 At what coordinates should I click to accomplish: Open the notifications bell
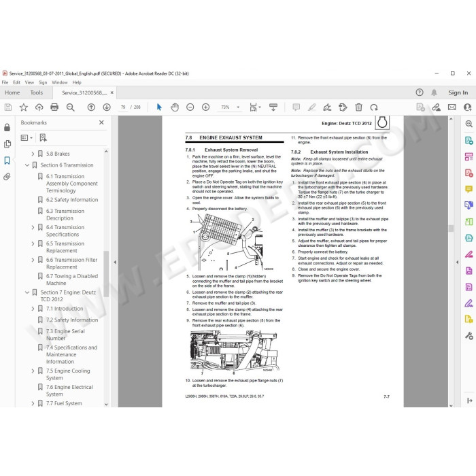[x=434, y=92]
